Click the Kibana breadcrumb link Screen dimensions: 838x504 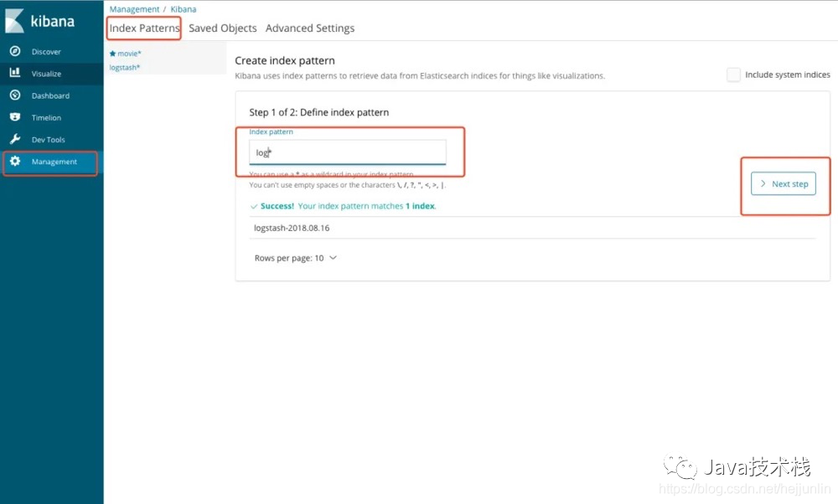pos(184,9)
